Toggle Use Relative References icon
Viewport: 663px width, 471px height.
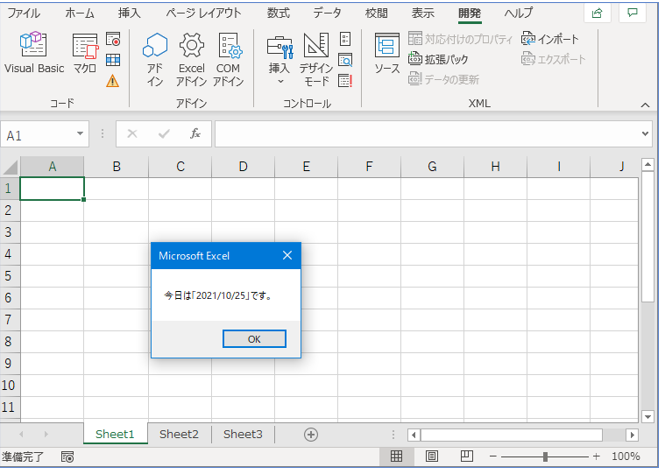tap(113, 60)
